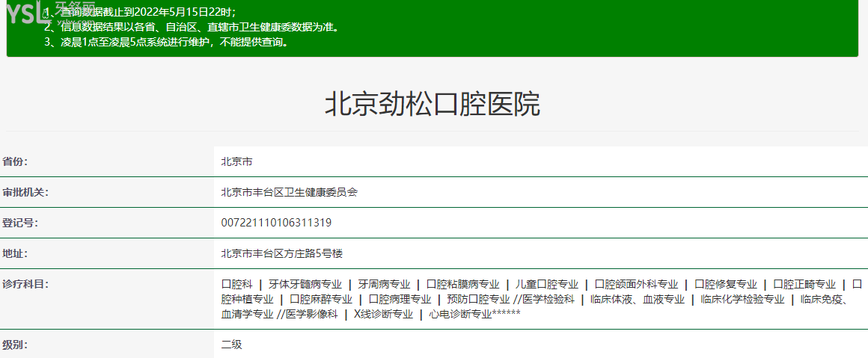Select the 登记号 row label
This screenshot has width=868, height=358.
coord(20,223)
